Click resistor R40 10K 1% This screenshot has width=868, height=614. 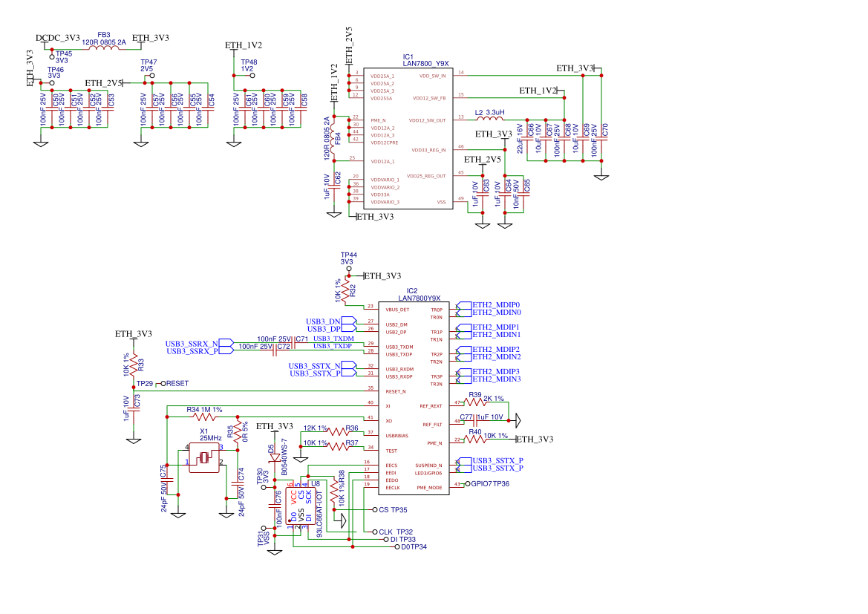(x=475, y=440)
